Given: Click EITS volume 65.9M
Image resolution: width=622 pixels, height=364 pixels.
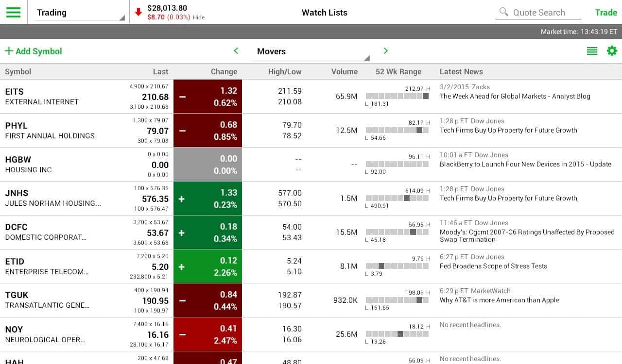Looking at the screenshot, I should click(x=346, y=97).
